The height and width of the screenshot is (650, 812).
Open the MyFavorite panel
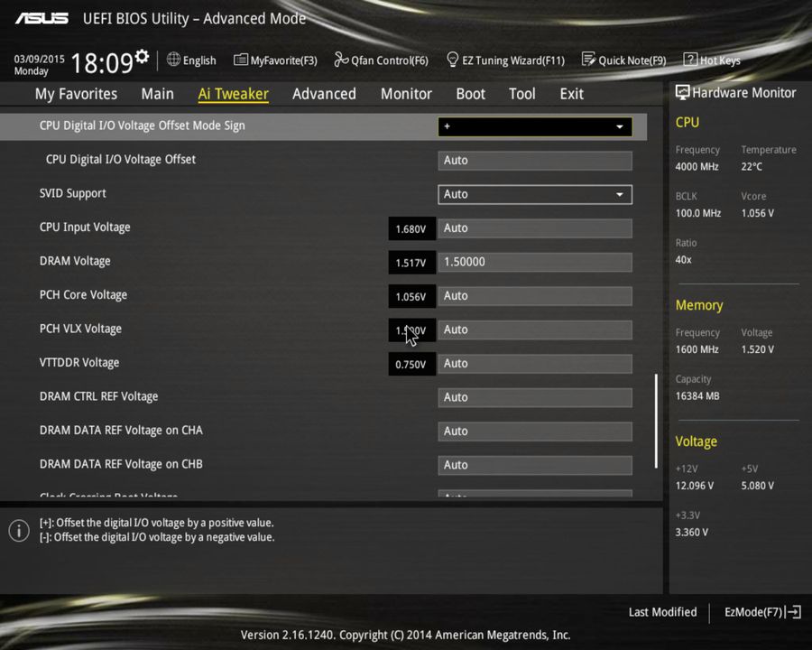[275, 60]
